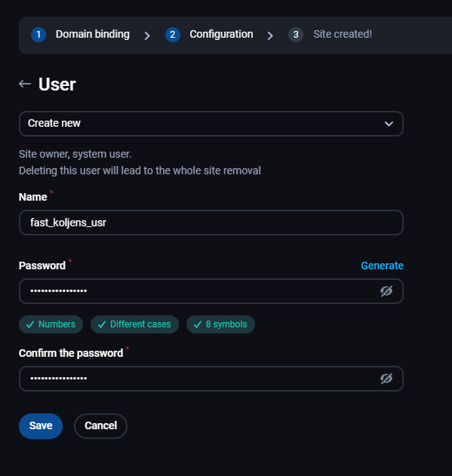Click step number 3 circle icon
This screenshot has height=476, width=452.
point(296,35)
